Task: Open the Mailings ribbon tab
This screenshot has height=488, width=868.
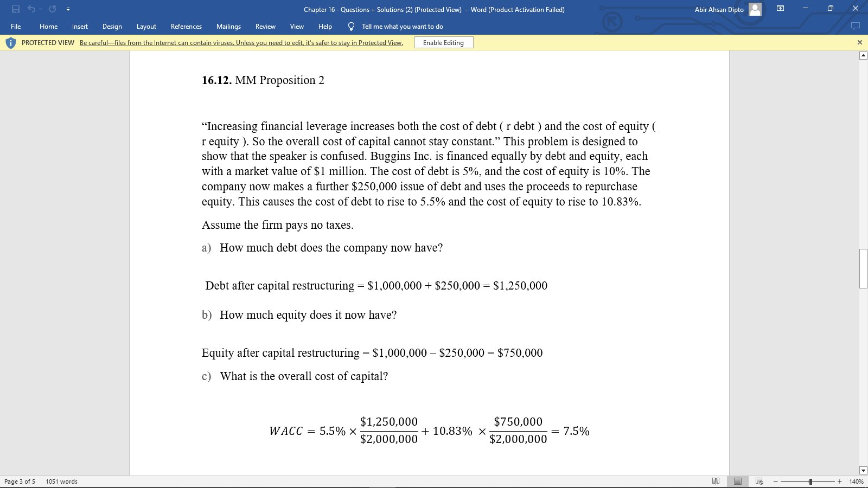Action: (x=228, y=26)
